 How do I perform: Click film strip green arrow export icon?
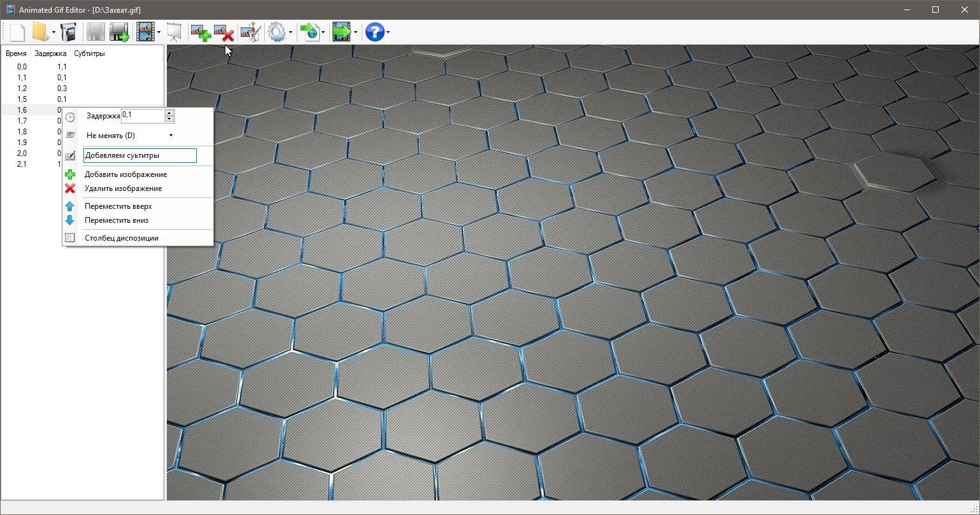(x=342, y=32)
